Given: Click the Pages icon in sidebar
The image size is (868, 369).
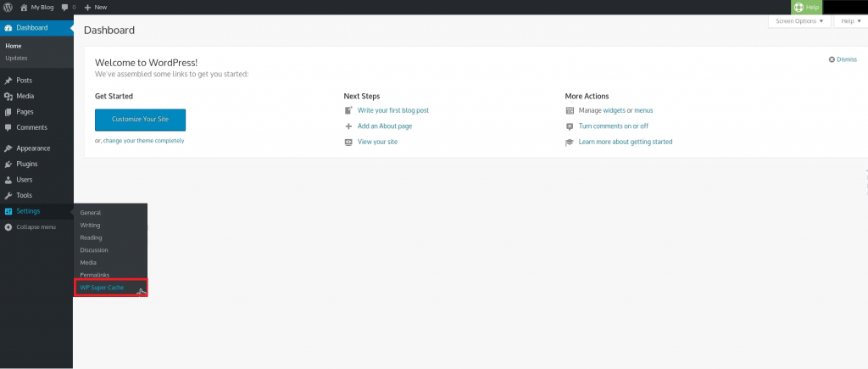Looking at the screenshot, I should (8, 111).
